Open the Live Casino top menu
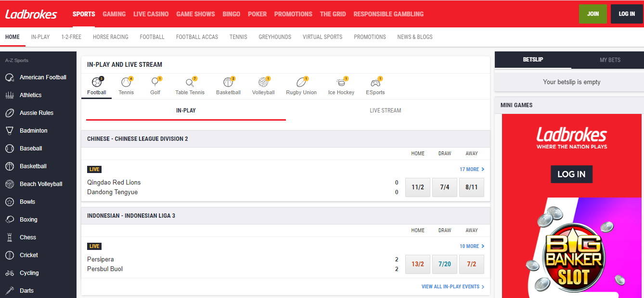This screenshot has height=298, width=644. [151, 14]
